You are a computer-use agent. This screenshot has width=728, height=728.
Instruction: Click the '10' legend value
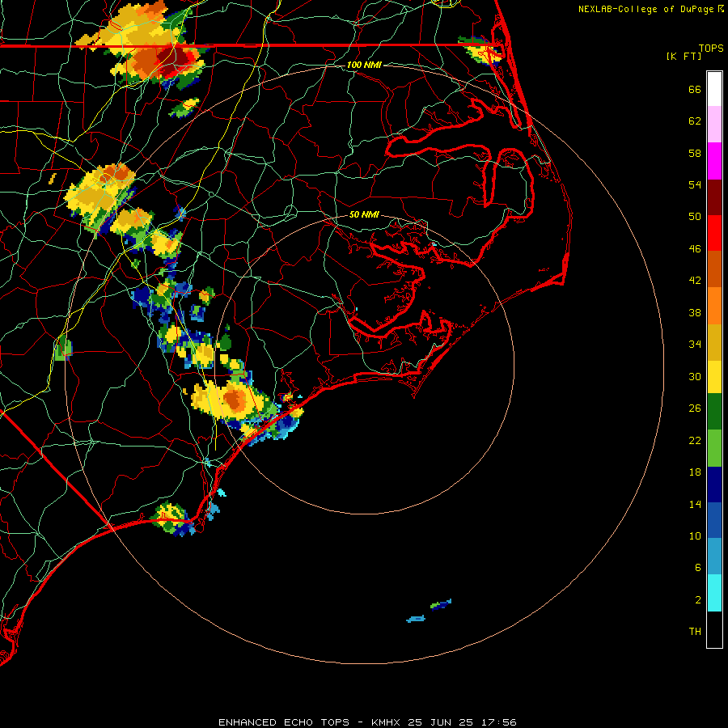click(x=695, y=536)
